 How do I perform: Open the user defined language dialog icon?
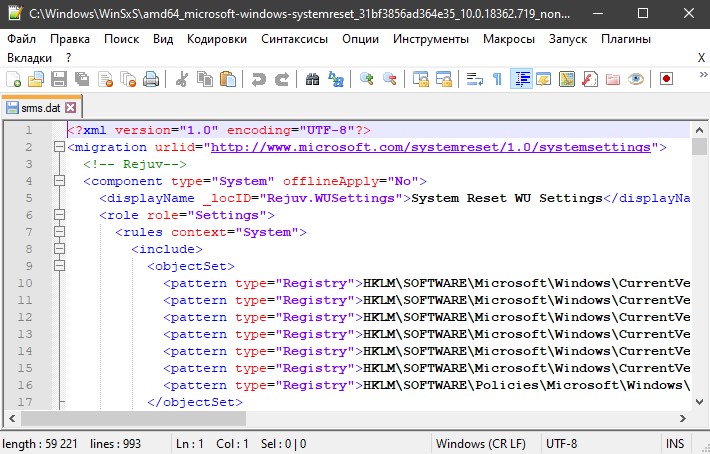pyautogui.click(x=543, y=79)
